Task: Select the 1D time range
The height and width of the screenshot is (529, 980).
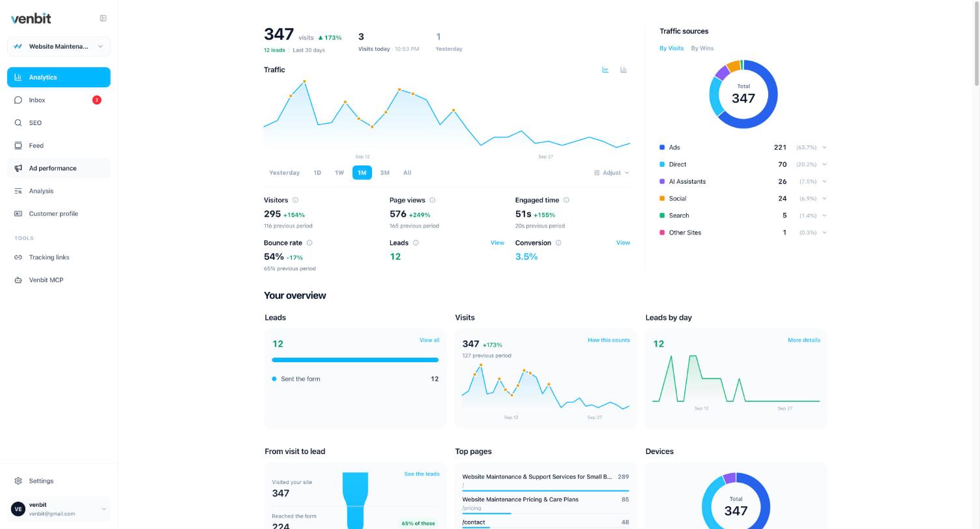Action: [x=317, y=173]
